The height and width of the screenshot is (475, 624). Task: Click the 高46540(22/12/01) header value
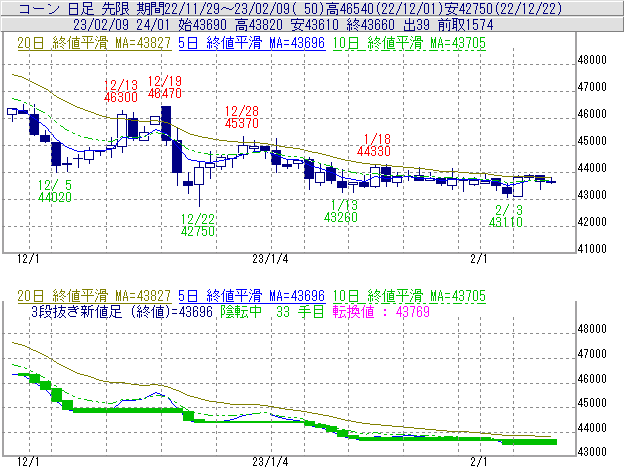point(384,8)
